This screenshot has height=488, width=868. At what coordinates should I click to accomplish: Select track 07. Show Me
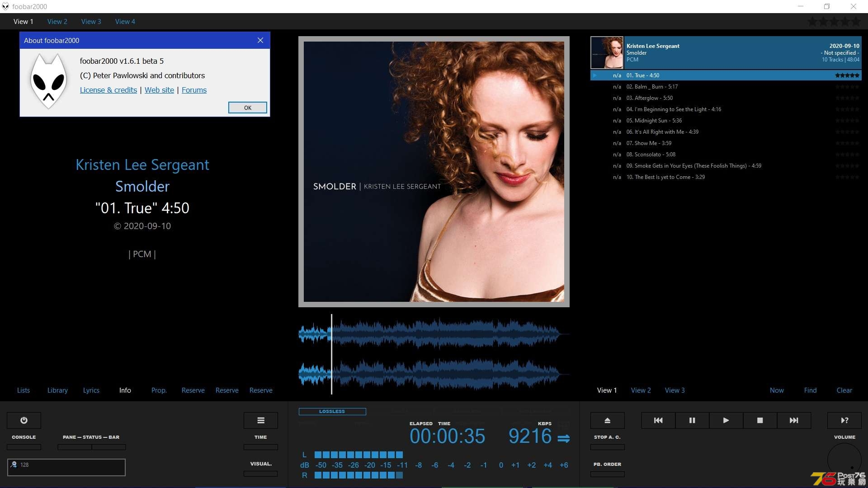pos(726,143)
